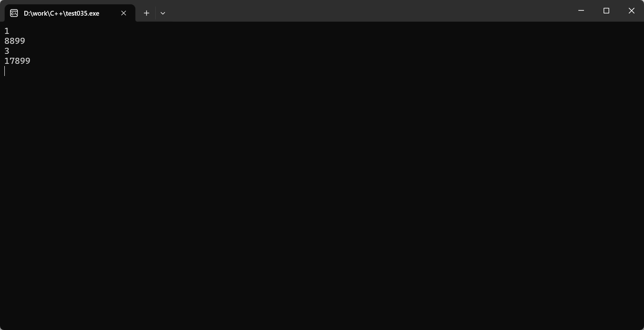Click the blank terminal area below output
The width and height of the screenshot is (644, 330).
pos(322,200)
